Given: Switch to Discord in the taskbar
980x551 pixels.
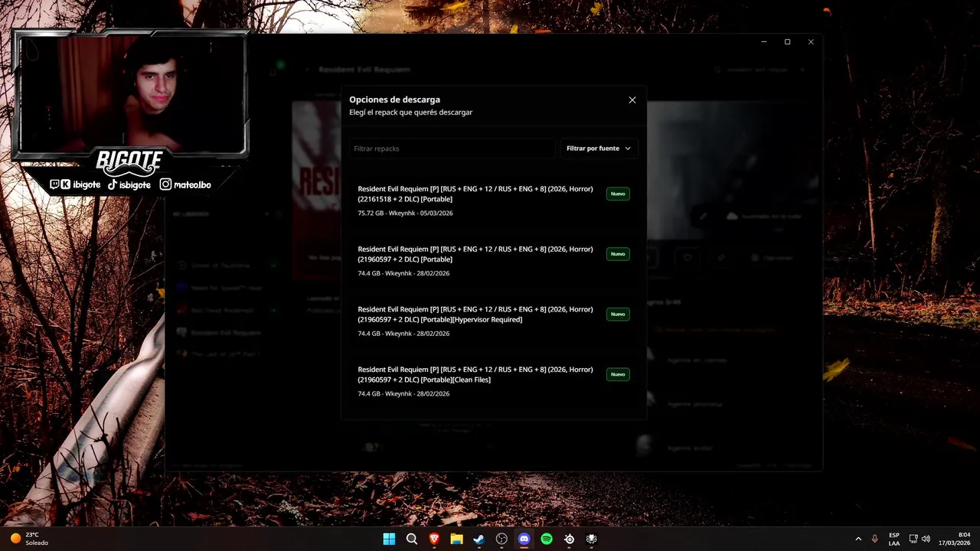Looking at the screenshot, I should click(524, 539).
